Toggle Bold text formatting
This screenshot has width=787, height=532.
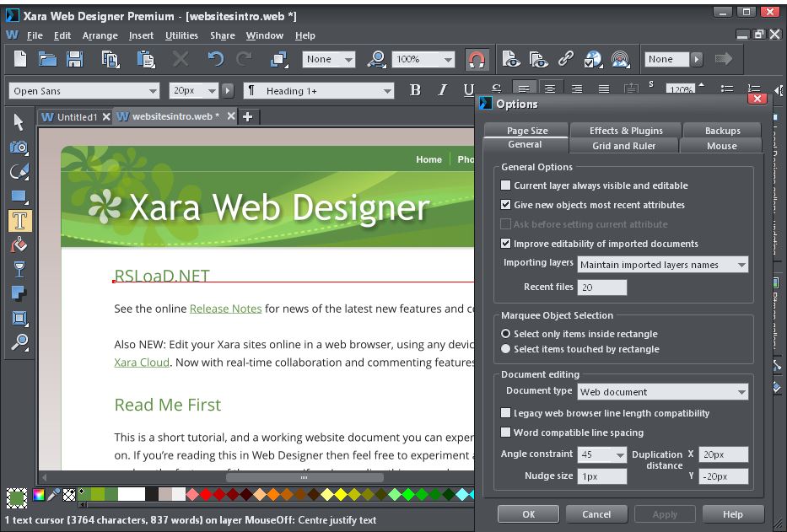pyautogui.click(x=414, y=90)
